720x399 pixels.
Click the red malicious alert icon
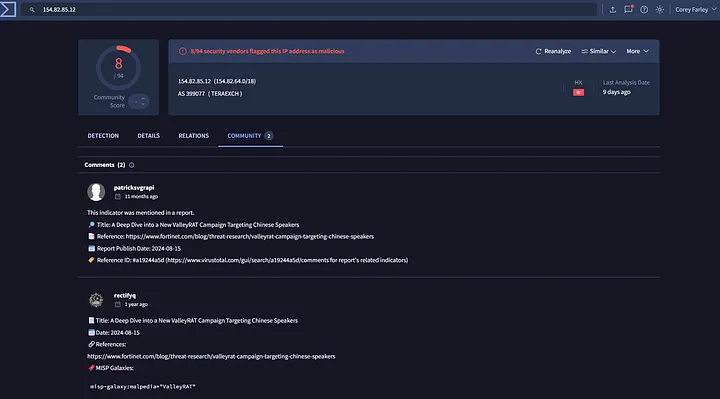[x=183, y=51]
